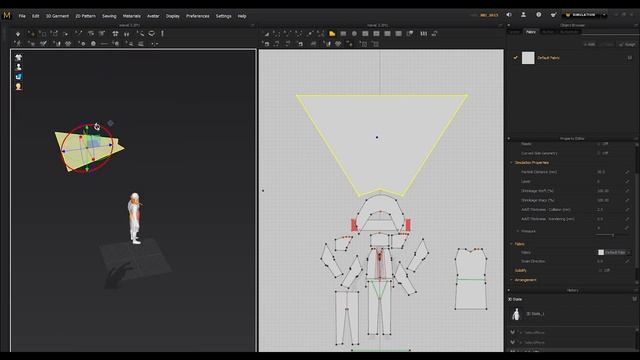640x360 pixels.
Task: Click the four-square arrangement icon in 3D toolbar
Action: point(116,34)
